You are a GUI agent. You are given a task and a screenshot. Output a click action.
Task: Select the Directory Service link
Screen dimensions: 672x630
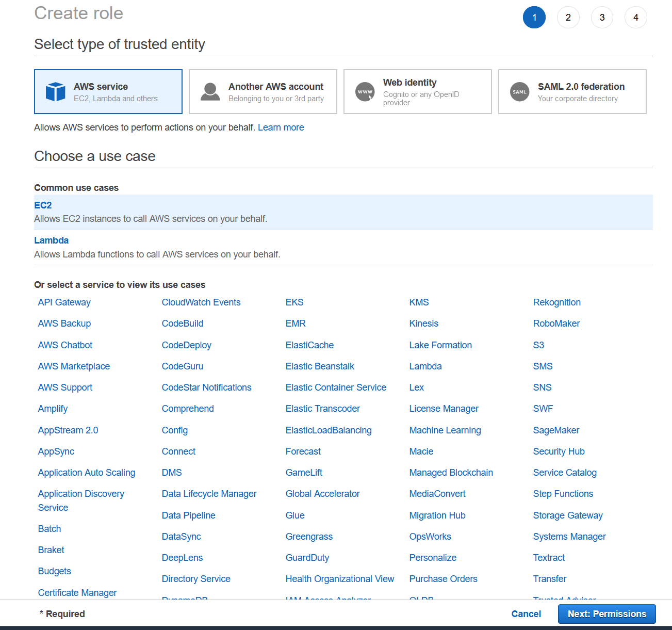196,579
